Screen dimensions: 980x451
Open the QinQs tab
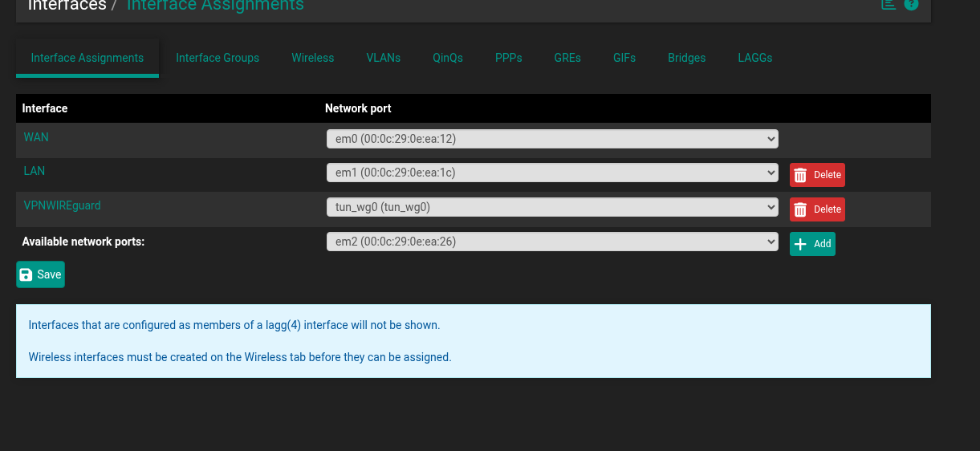click(x=448, y=58)
